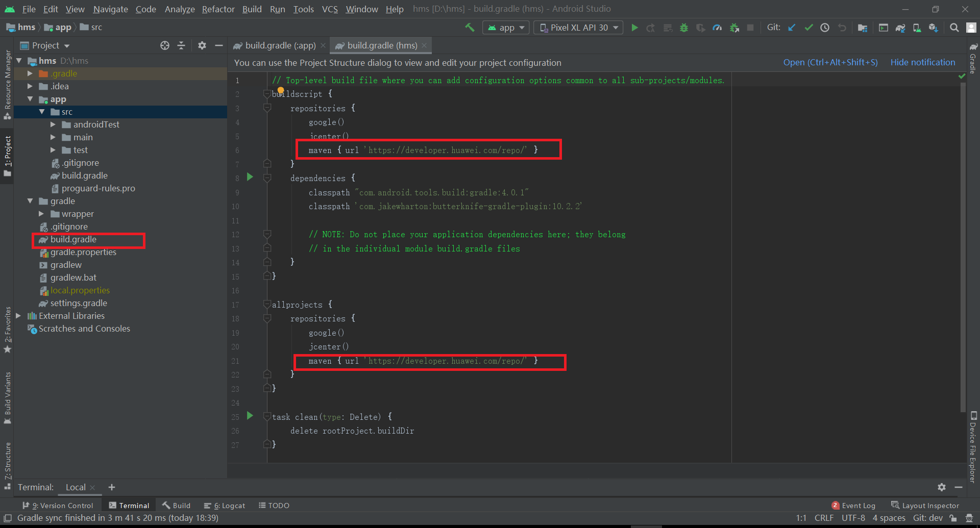Click the Stop square button in toolbar
This screenshot has width=980, height=528.
tap(750, 28)
